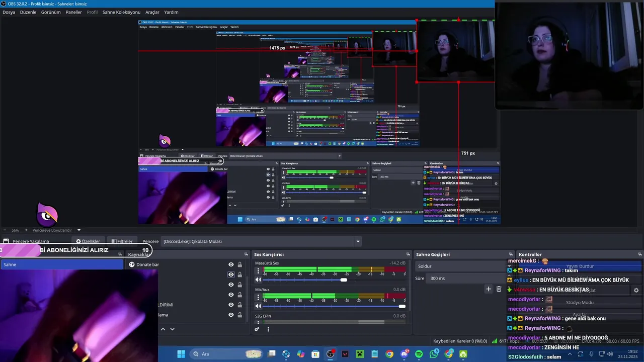Toggle the highlighted eye below Donate bar
The width and height of the screenshot is (644, 362).
[231, 275]
